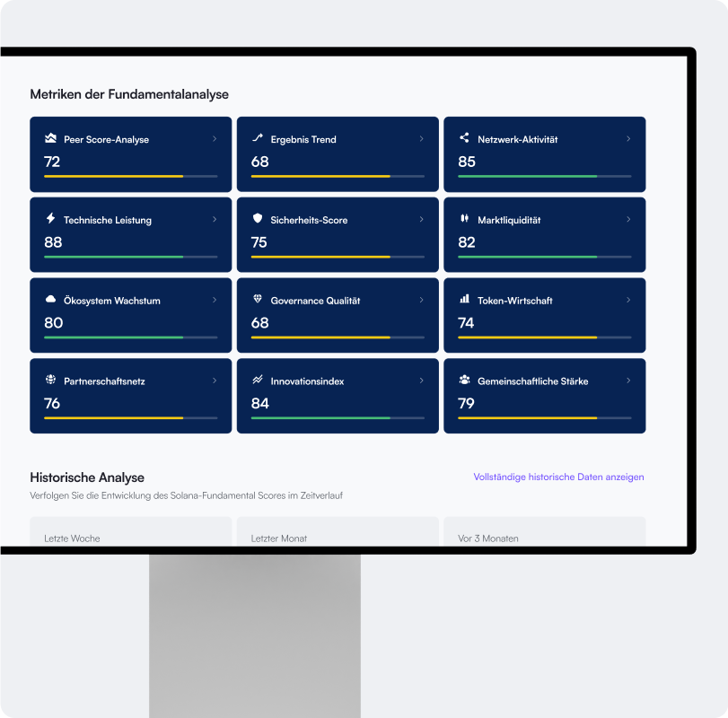
Task: Click the Technische Leistung green progress bar
Action: tap(130, 257)
